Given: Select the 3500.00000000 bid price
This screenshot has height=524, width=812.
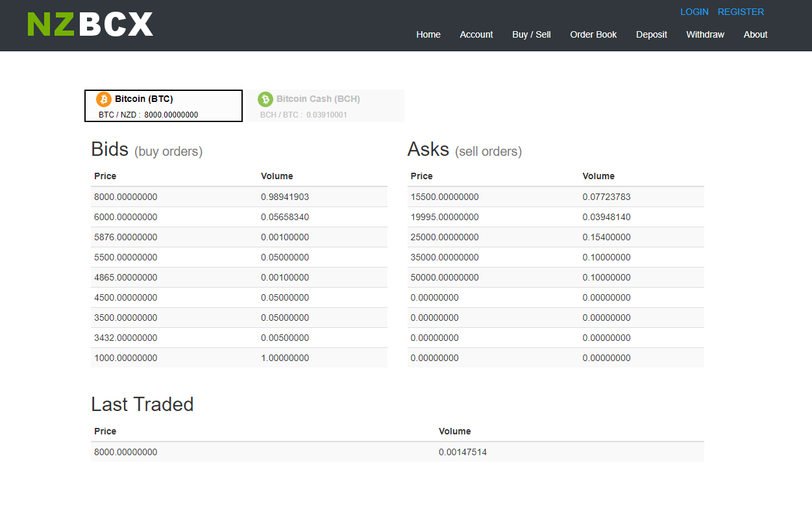Looking at the screenshot, I should click(125, 318).
